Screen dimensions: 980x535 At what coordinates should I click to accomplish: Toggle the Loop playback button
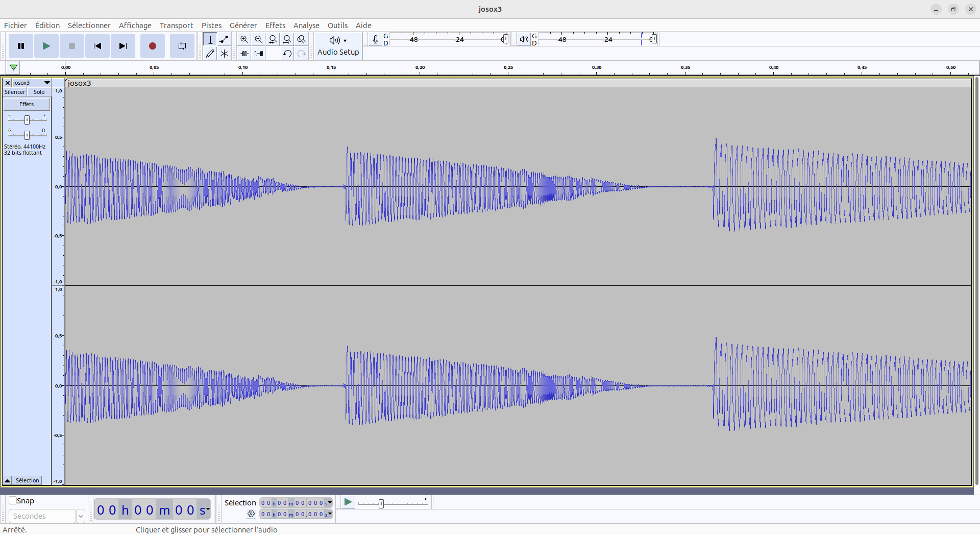pyautogui.click(x=182, y=46)
